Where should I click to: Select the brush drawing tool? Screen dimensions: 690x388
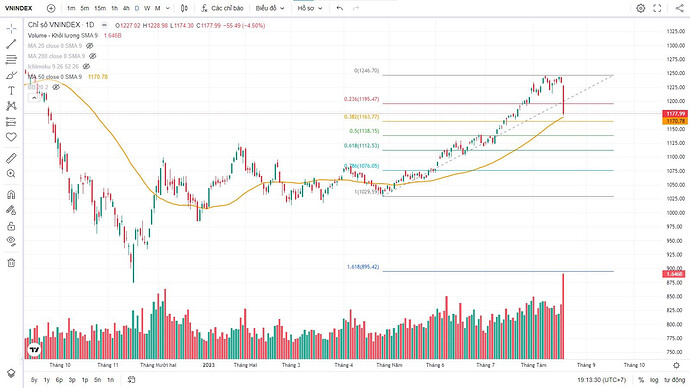click(11, 75)
